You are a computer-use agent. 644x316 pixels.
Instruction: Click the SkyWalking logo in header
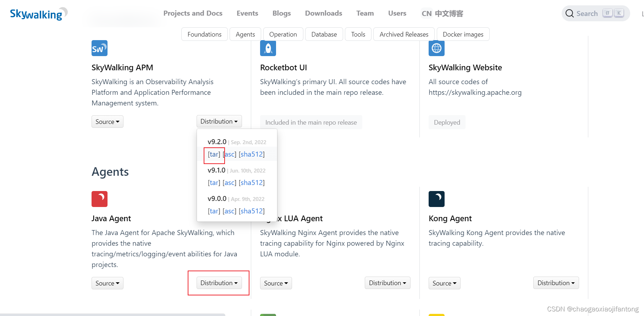pos(39,14)
